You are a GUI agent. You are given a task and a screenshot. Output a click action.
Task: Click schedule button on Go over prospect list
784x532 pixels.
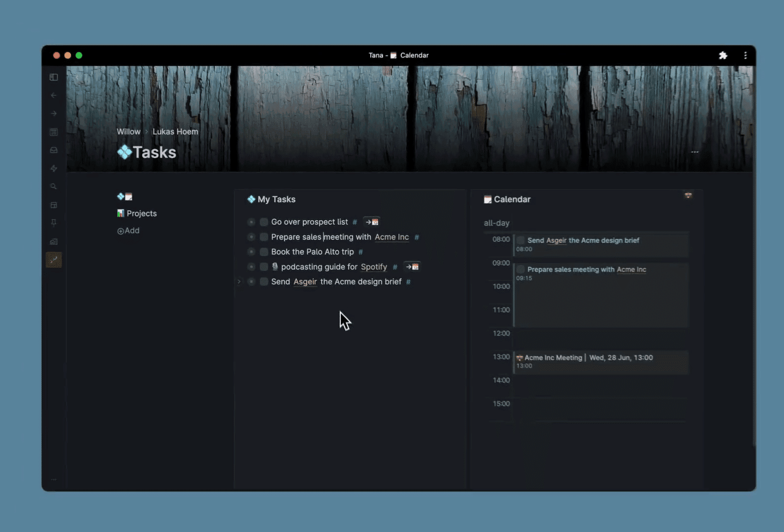pos(372,222)
